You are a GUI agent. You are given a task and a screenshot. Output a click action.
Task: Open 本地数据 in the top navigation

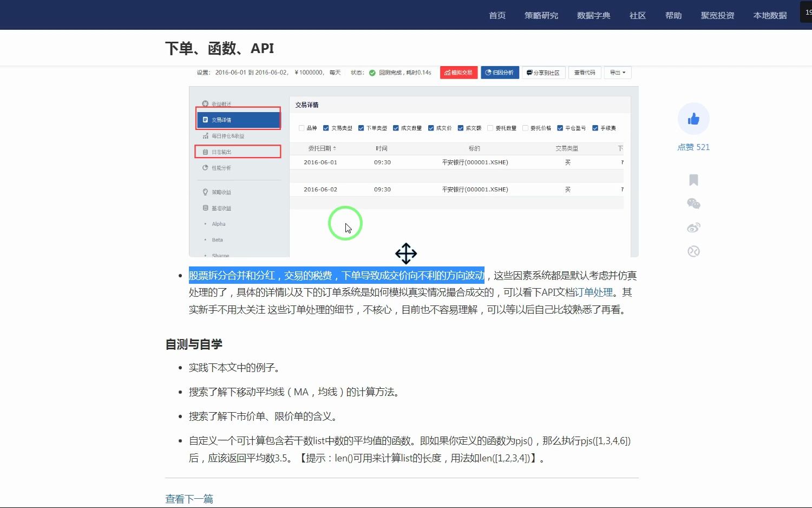click(770, 15)
